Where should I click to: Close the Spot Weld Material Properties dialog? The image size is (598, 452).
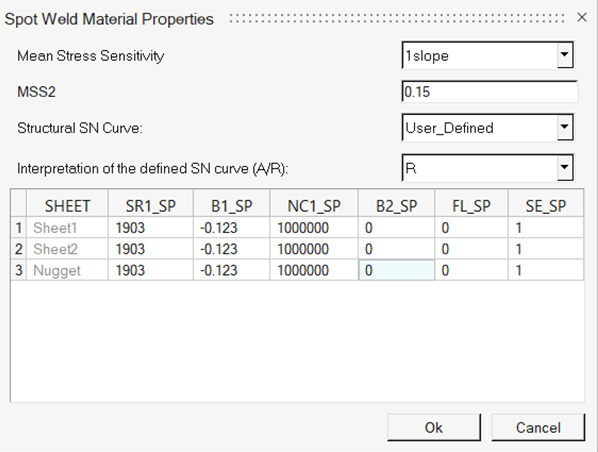[582, 18]
